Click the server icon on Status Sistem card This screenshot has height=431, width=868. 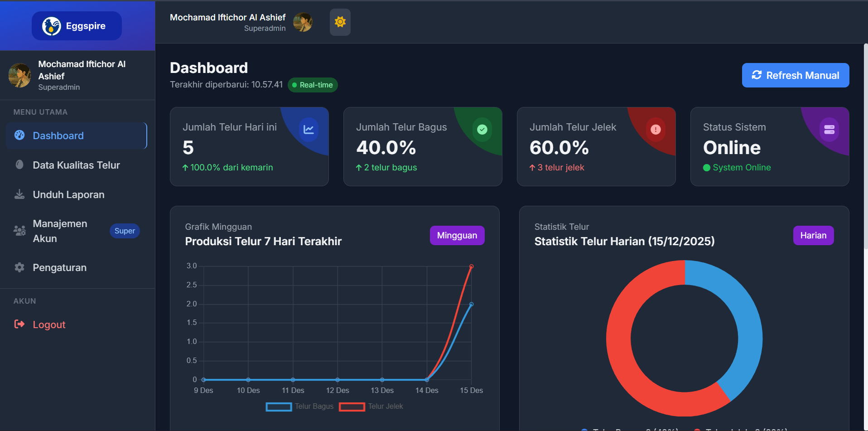(x=829, y=130)
